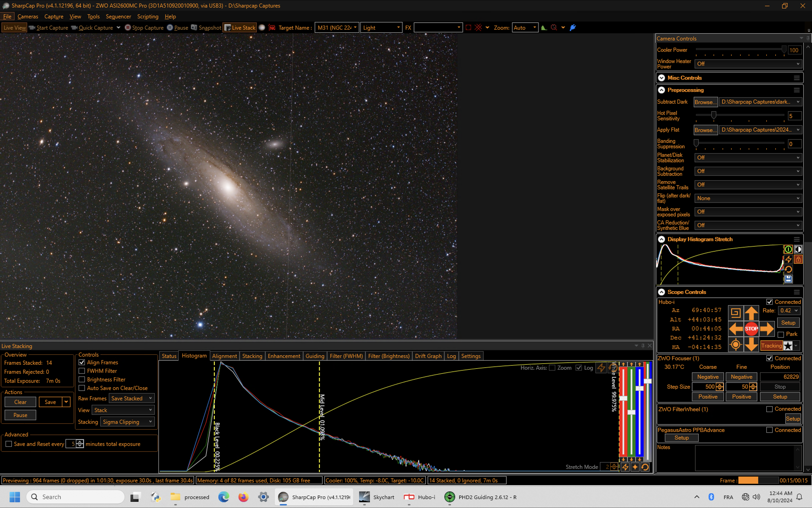Click the star tracking rate icon

point(788,345)
